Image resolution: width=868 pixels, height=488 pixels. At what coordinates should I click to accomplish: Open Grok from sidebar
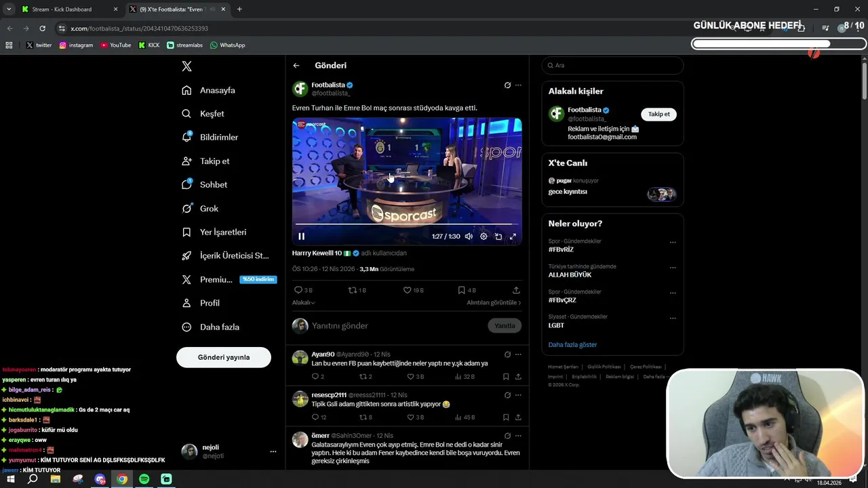click(200, 209)
